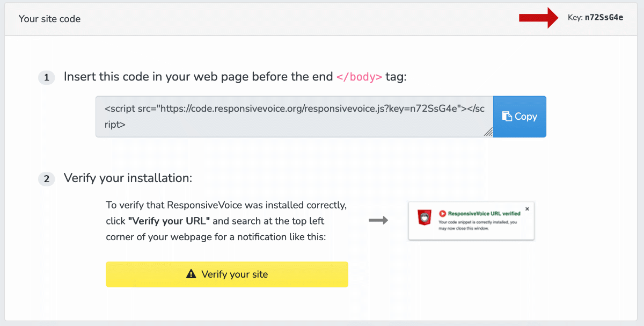644x326 pixels.
Task: Click the red ResponsiveVoice shield logo
Action: [426, 218]
